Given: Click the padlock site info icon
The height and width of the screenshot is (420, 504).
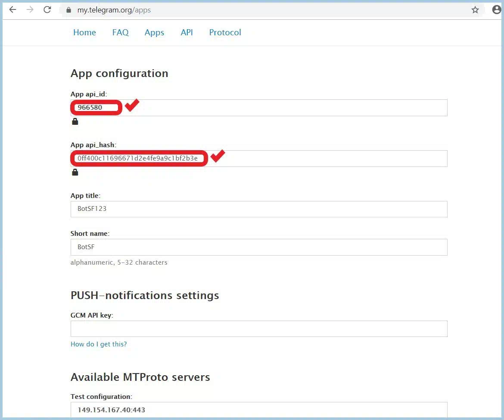Looking at the screenshot, I should [68, 10].
